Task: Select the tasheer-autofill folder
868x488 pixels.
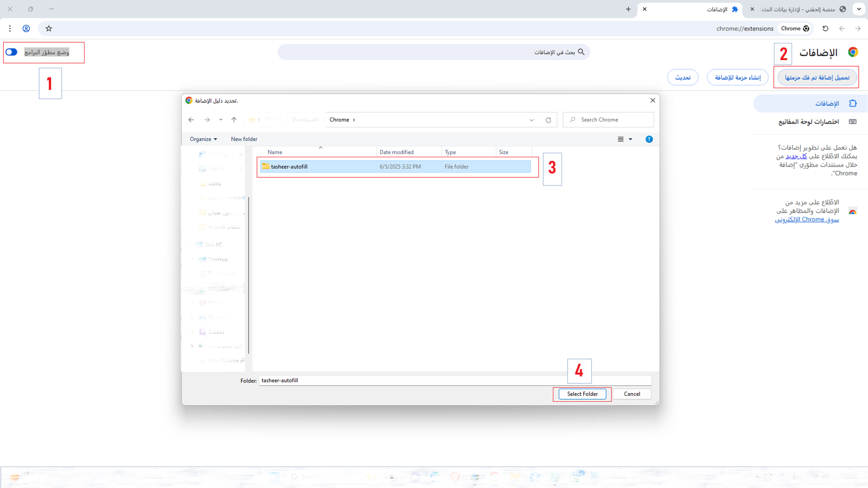Action: 289,166
